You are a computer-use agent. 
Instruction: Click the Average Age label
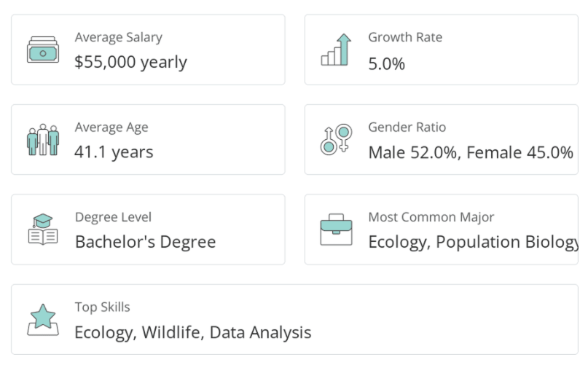[111, 127]
